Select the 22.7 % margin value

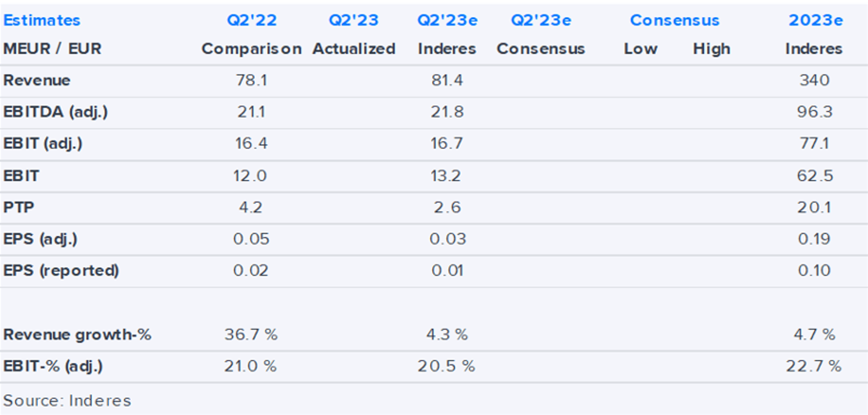coord(814,366)
